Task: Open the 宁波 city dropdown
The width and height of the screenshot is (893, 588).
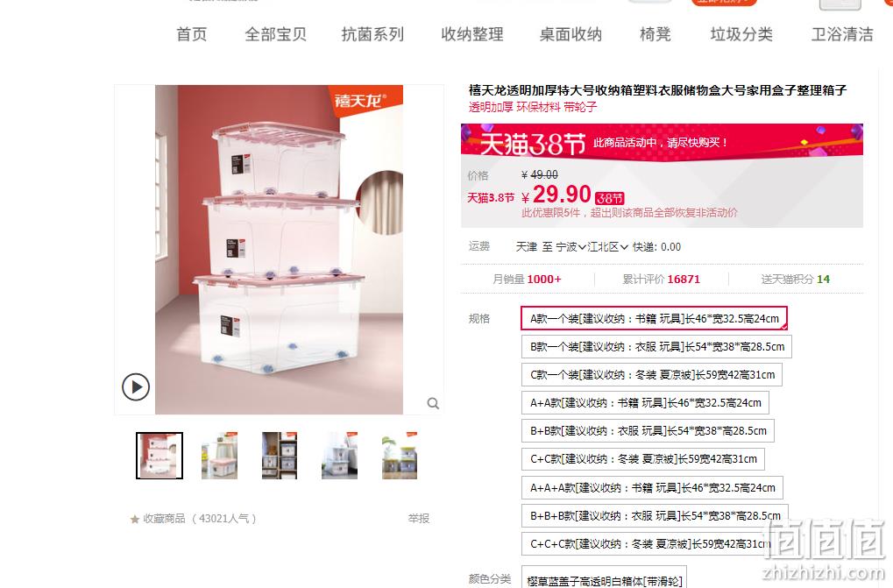Action: click(x=571, y=247)
